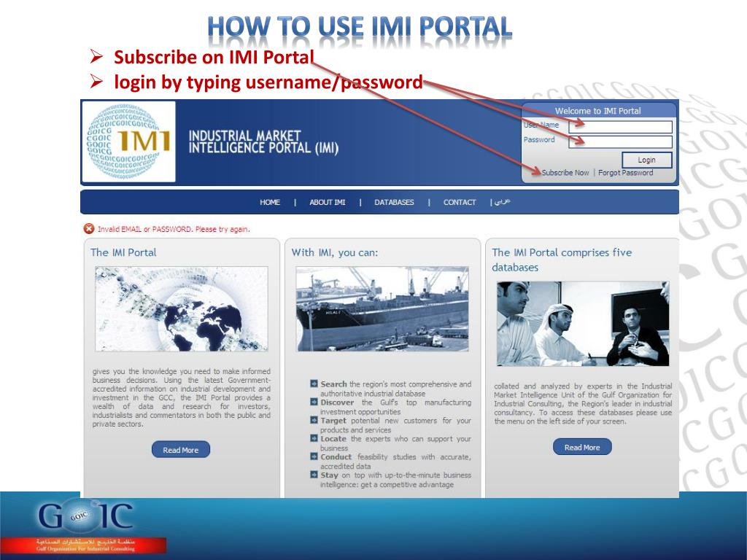The width and height of the screenshot is (747, 560).
Task: Click 'Subscribe on IMI Portal' bullet text
Action: (214, 57)
